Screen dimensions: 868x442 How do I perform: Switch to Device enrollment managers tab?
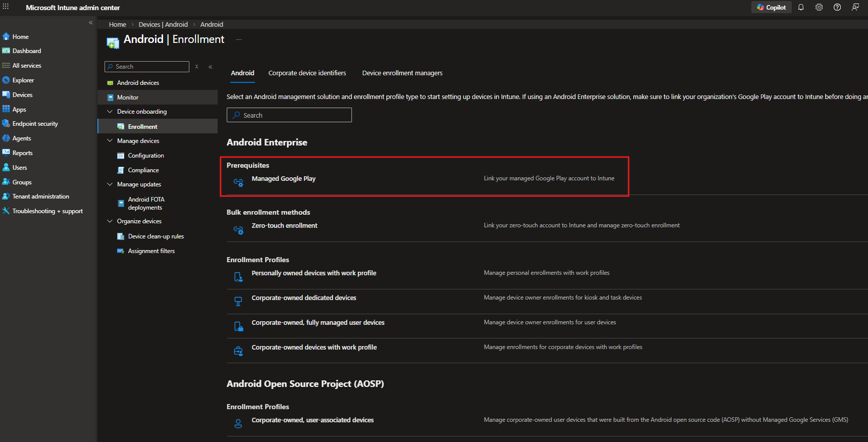(402, 73)
